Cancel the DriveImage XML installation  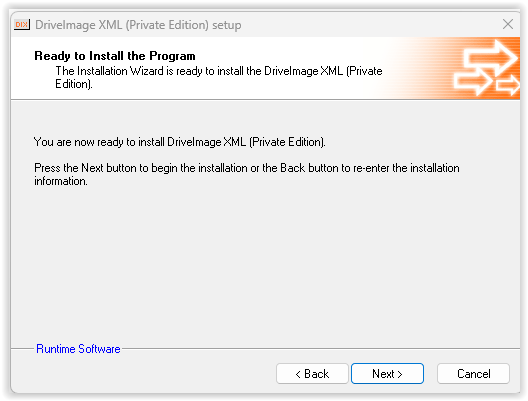[x=473, y=374]
